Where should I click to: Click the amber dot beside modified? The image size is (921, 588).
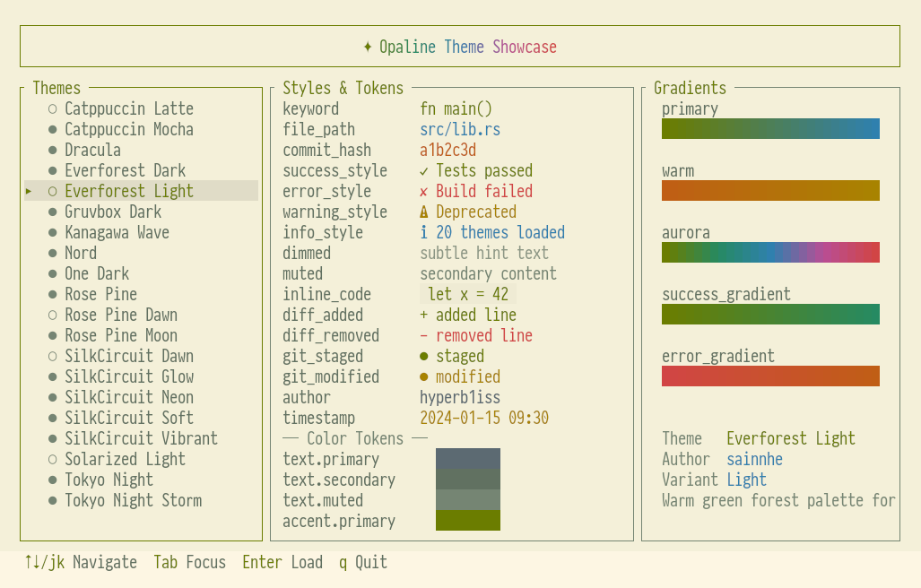424,376
